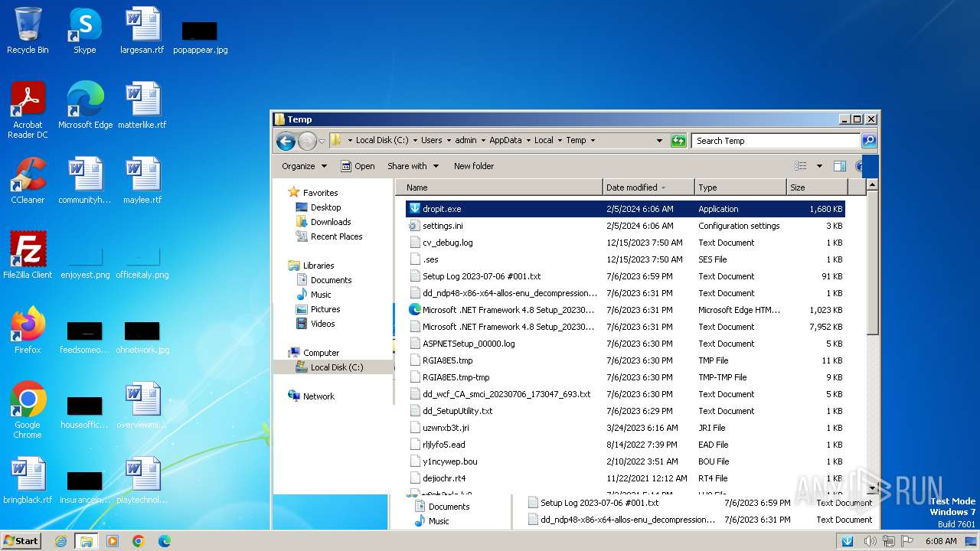
Task: Expand the recent pages dropdown arrow
Action: (x=322, y=141)
